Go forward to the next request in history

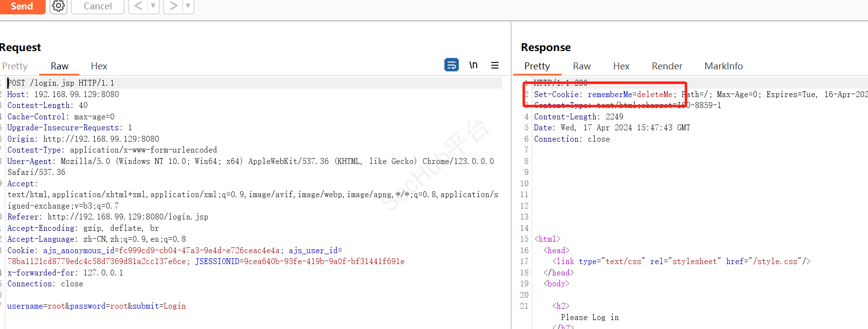click(x=173, y=6)
